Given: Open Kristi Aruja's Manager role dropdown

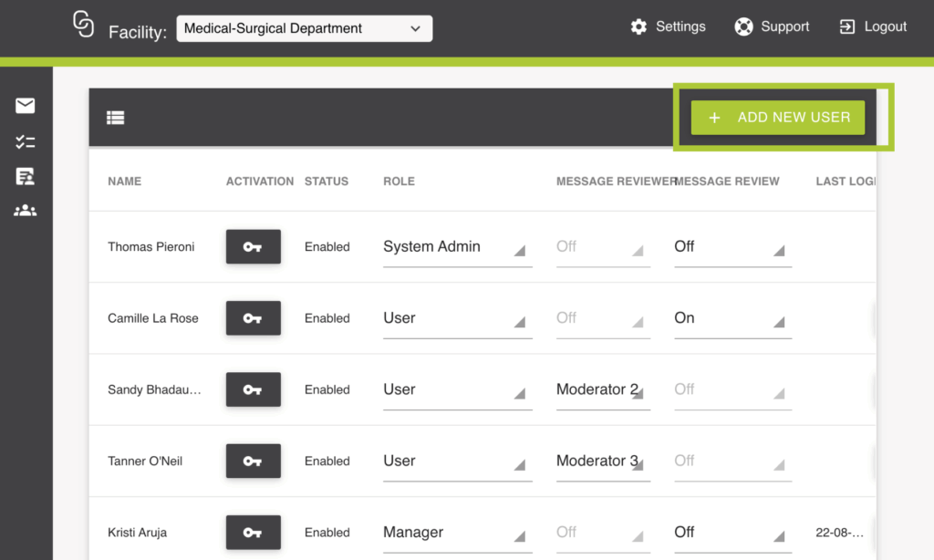Looking at the screenshot, I should point(456,533).
